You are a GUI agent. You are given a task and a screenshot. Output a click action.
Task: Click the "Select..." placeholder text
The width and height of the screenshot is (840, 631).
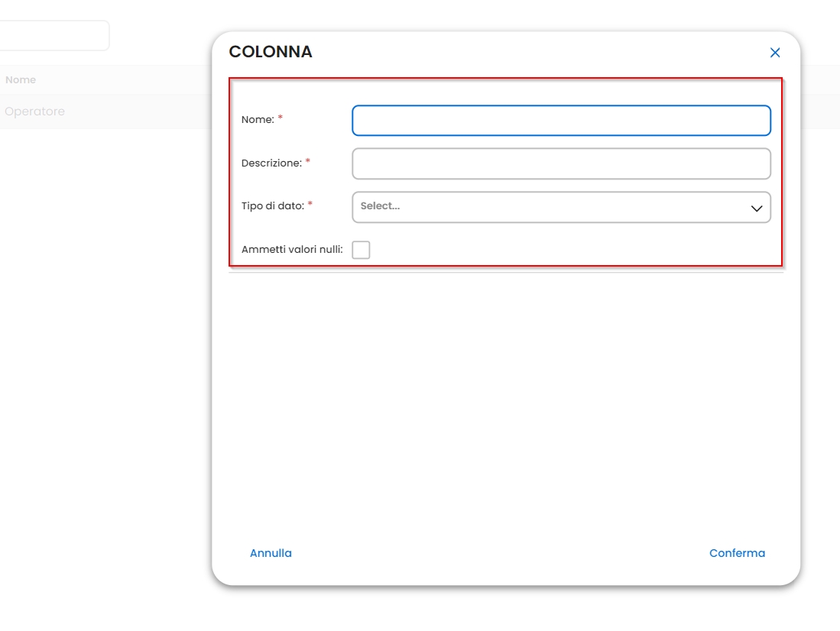(x=380, y=206)
